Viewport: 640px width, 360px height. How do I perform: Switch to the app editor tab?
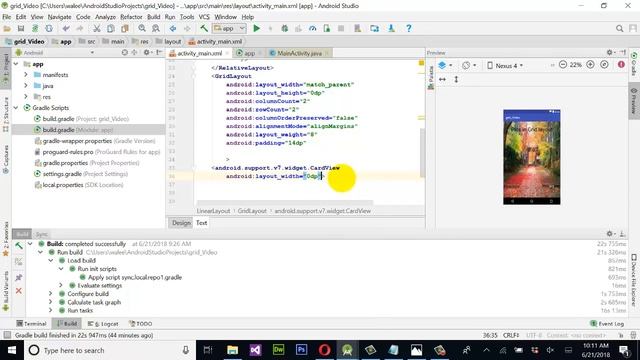(x=249, y=53)
